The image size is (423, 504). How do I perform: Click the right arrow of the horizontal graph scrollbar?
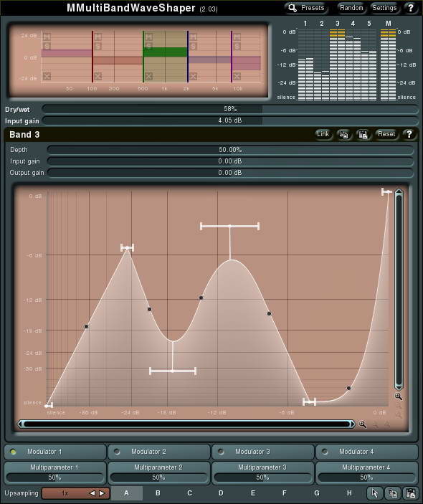tap(352, 424)
